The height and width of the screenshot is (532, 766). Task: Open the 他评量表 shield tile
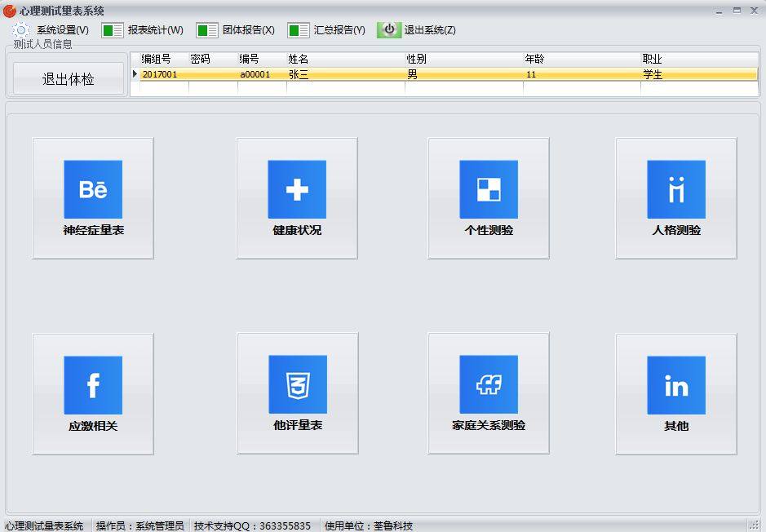pyautogui.click(x=298, y=393)
